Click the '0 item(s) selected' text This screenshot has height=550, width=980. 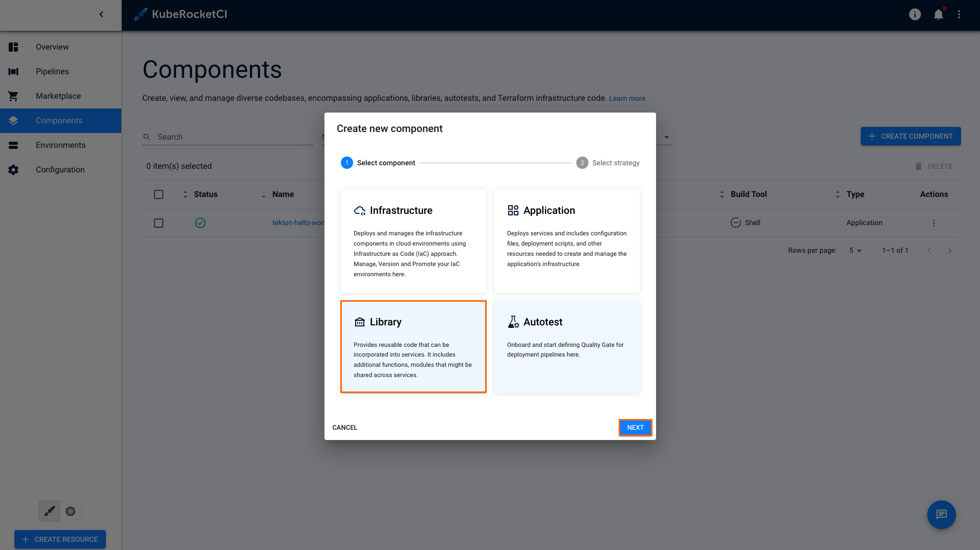click(179, 166)
